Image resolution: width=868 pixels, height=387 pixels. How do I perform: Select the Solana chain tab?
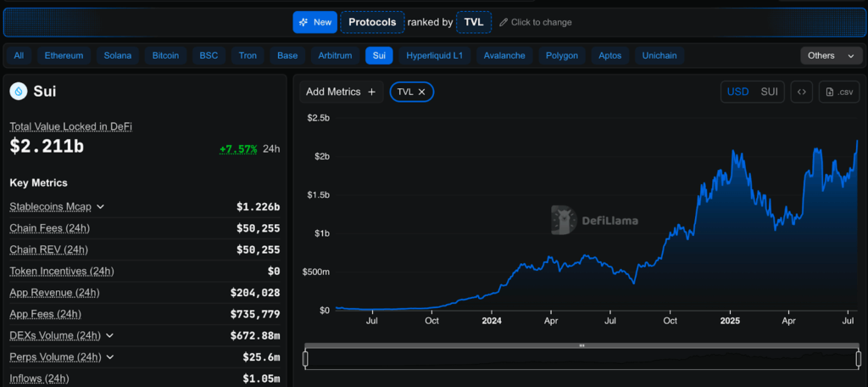coord(117,55)
